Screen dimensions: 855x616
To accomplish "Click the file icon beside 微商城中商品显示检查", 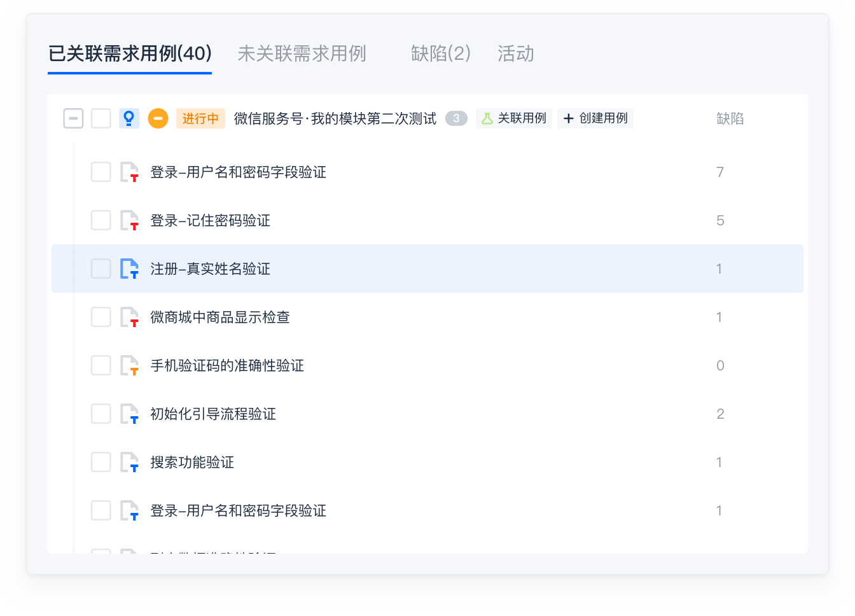I will (x=130, y=318).
